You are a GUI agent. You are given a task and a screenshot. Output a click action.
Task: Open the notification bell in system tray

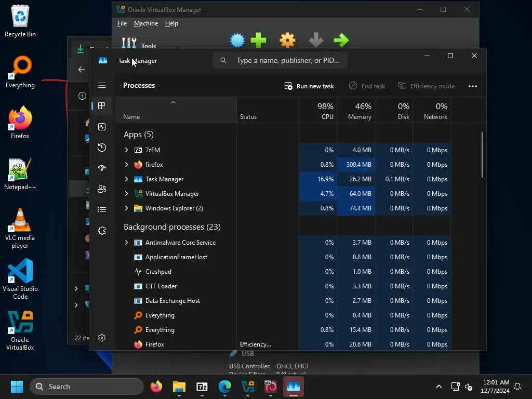[x=518, y=387]
